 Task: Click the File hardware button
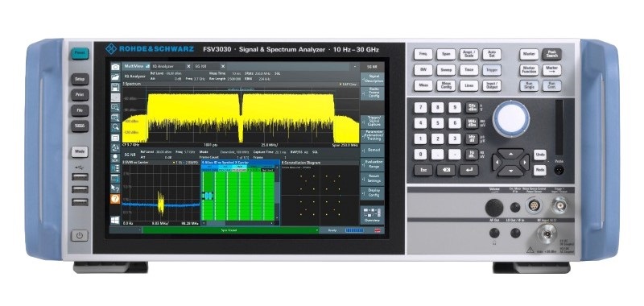80,110
